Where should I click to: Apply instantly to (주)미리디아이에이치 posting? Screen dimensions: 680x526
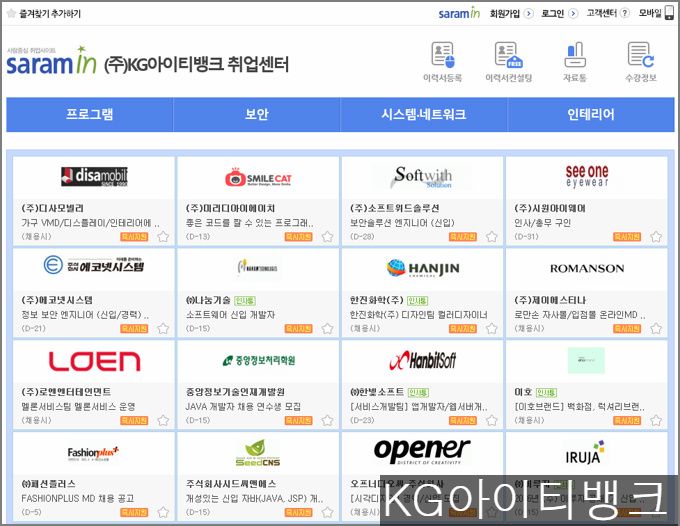tap(298, 237)
